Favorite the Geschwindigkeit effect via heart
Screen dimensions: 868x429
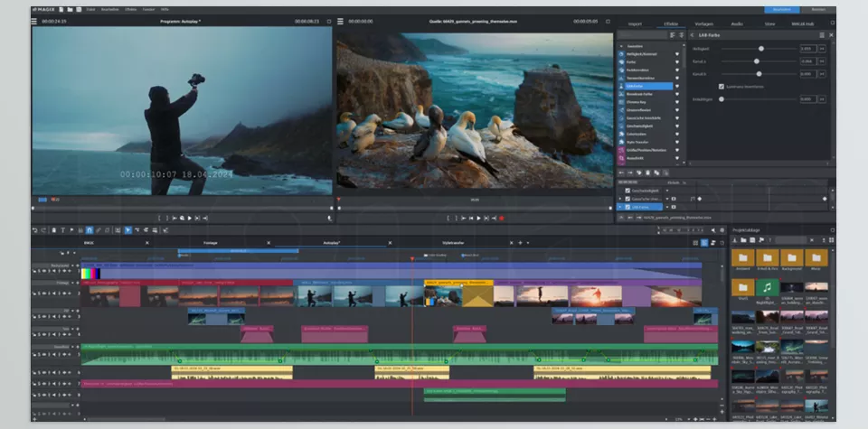click(x=676, y=126)
